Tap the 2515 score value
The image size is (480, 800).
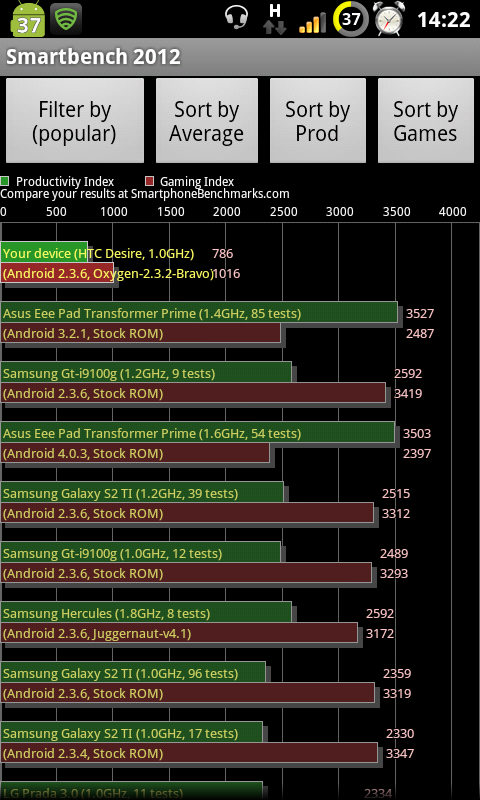pyautogui.click(x=396, y=493)
